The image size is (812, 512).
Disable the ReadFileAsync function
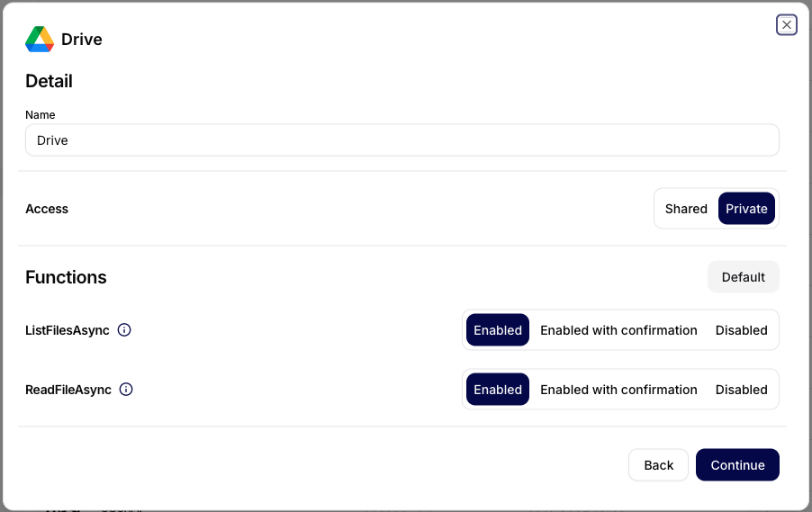click(741, 390)
